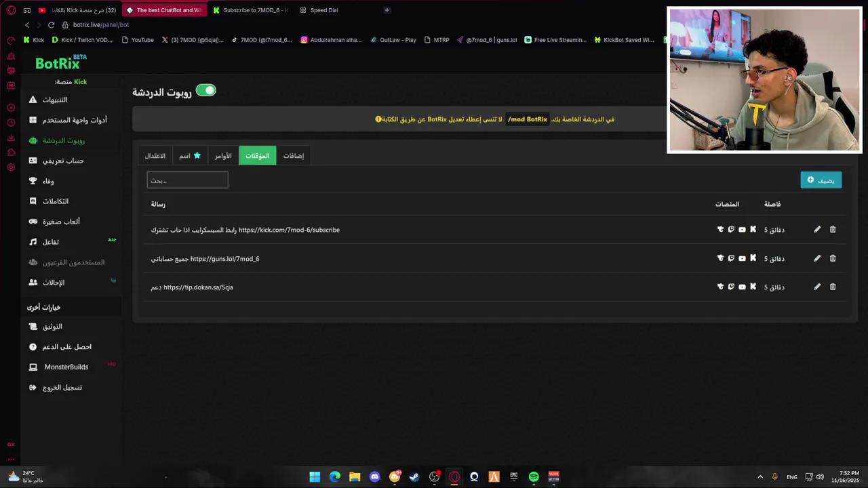Screen dimensions: 868x488
Task: Open Free Live Streaming bookmark
Action: pos(555,40)
